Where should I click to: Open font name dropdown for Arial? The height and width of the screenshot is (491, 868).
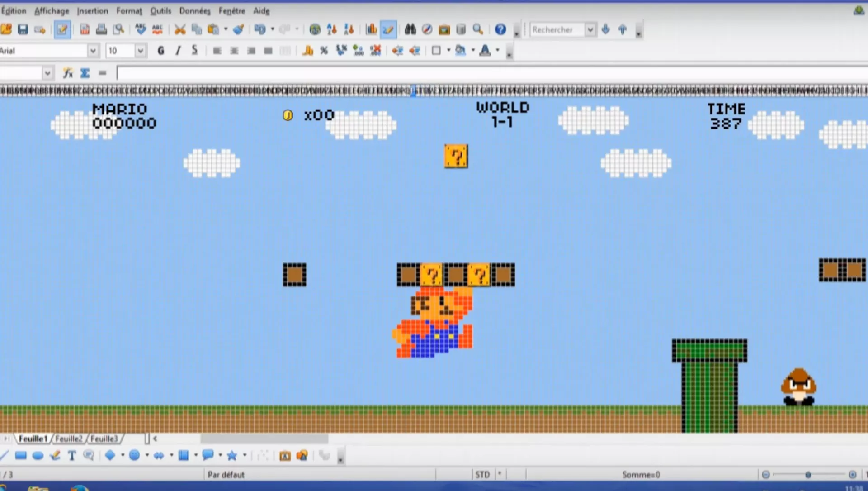coord(93,51)
